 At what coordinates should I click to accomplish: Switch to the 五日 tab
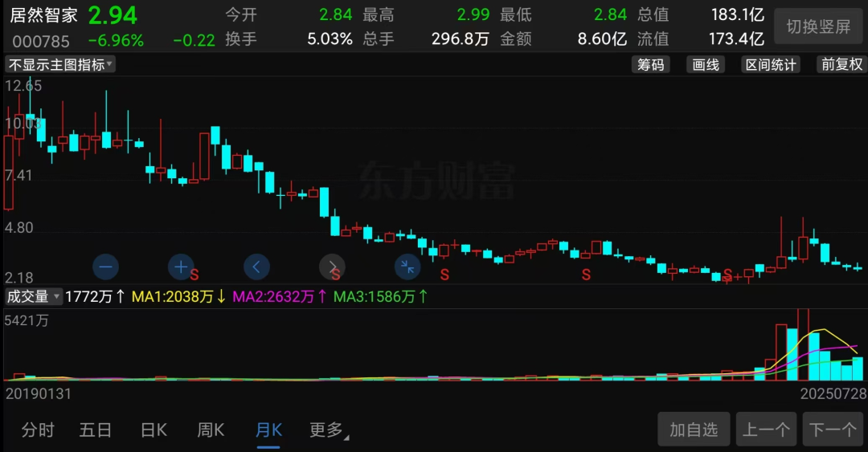click(x=95, y=430)
